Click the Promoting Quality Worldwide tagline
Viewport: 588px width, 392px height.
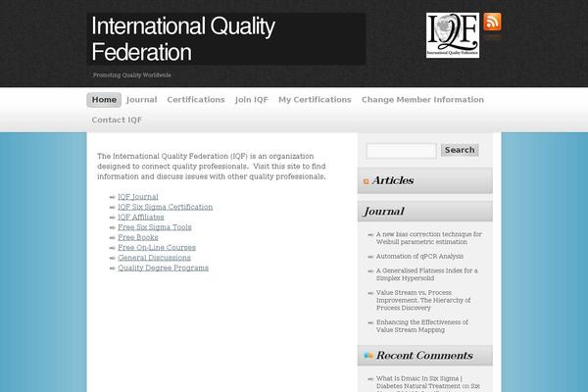(132, 75)
